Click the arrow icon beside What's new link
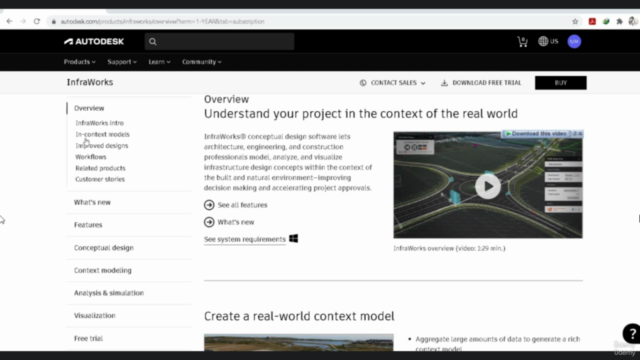 [x=209, y=222]
